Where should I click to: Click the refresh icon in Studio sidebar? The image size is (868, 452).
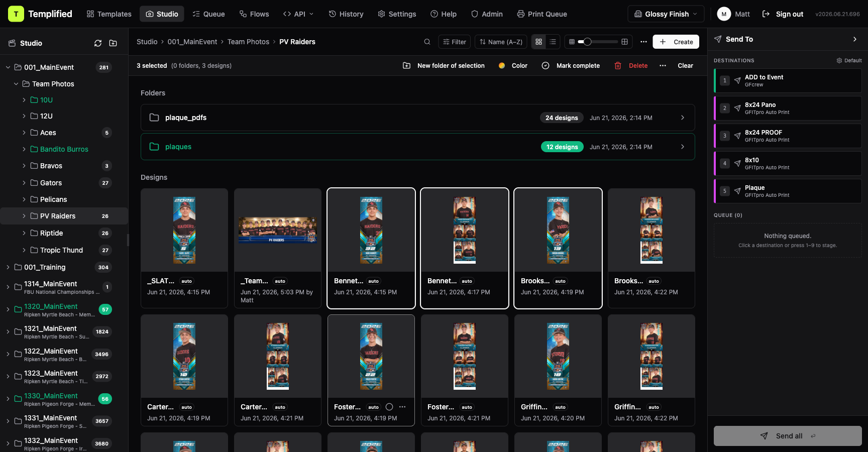pos(98,43)
